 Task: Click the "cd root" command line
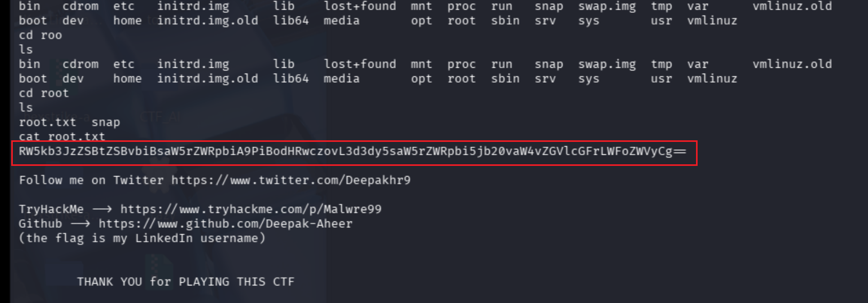[x=44, y=93]
